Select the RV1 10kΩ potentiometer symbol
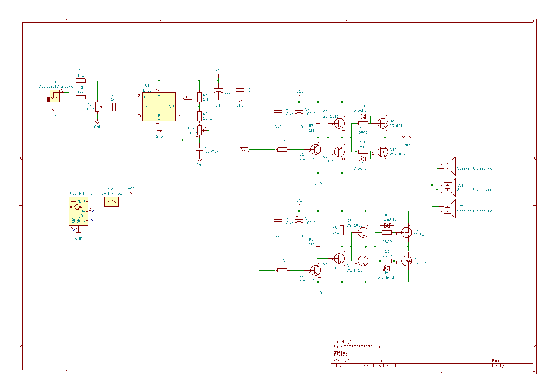The width and height of the screenshot is (555, 392). pos(97,106)
